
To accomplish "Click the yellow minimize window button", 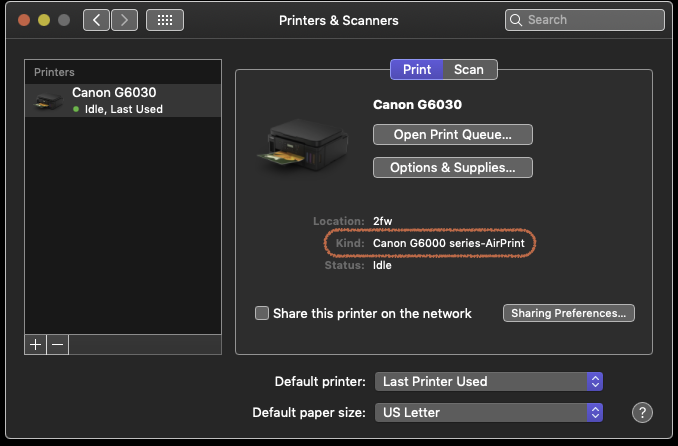I will pos(43,20).
